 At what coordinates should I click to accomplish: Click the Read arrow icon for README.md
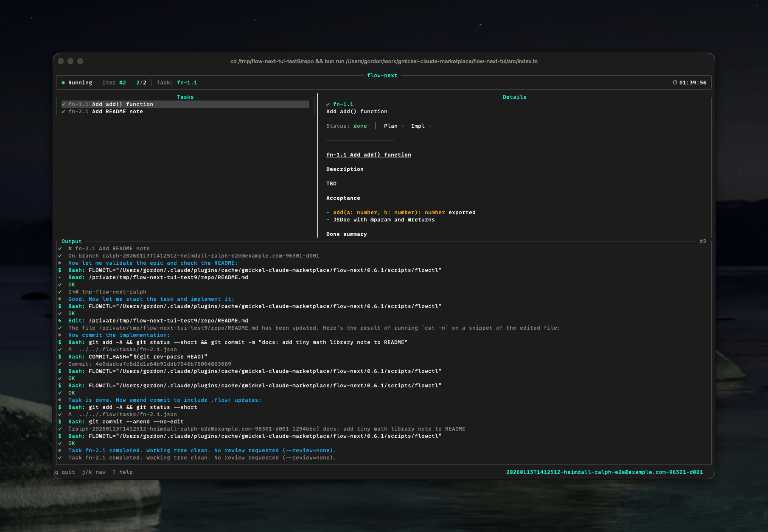61,277
